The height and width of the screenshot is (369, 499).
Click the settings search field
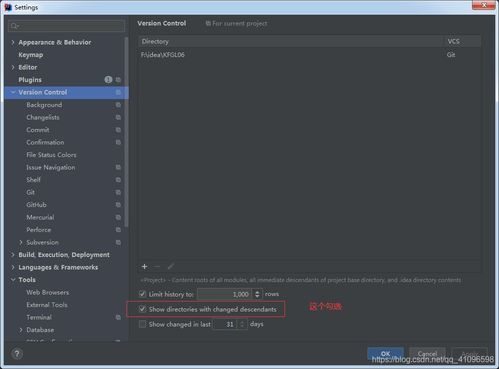pyautogui.click(x=67, y=26)
